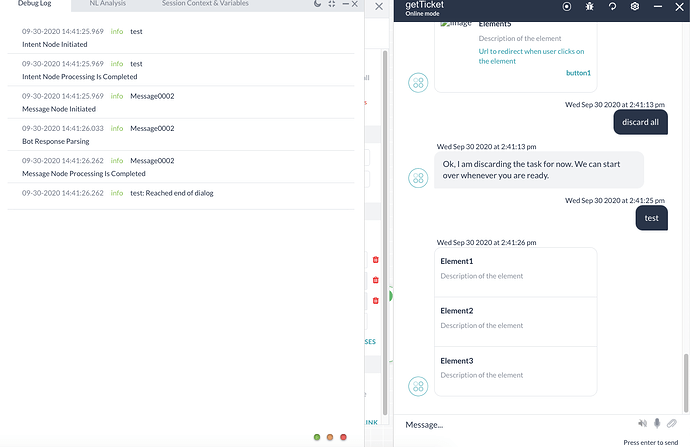Switch to the NL Analysis tab
690x447 pixels.
(107, 4)
